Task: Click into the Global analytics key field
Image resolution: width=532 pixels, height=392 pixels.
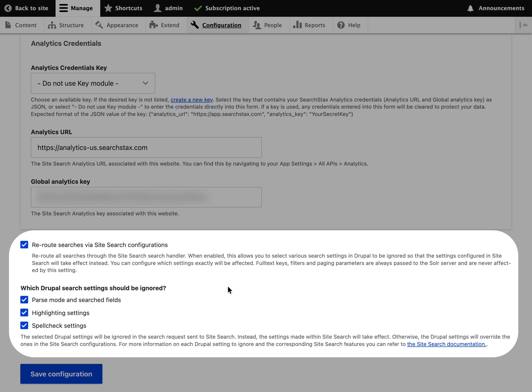Action: point(146,197)
